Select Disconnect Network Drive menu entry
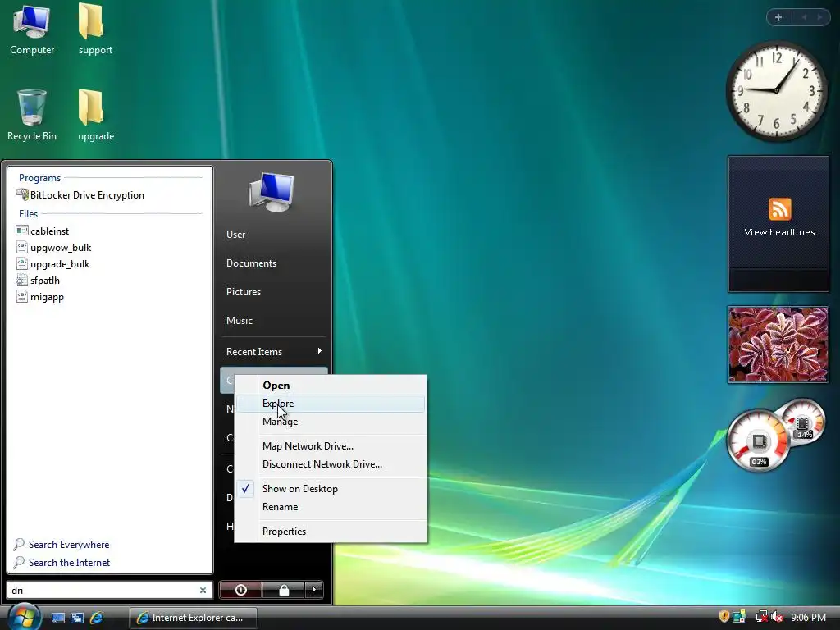This screenshot has height=630, width=840. coord(331,464)
